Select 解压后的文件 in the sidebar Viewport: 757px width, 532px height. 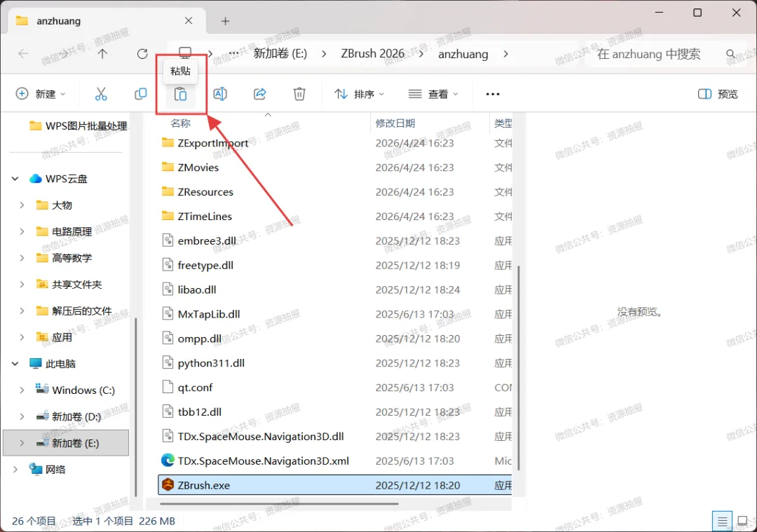tap(74, 311)
